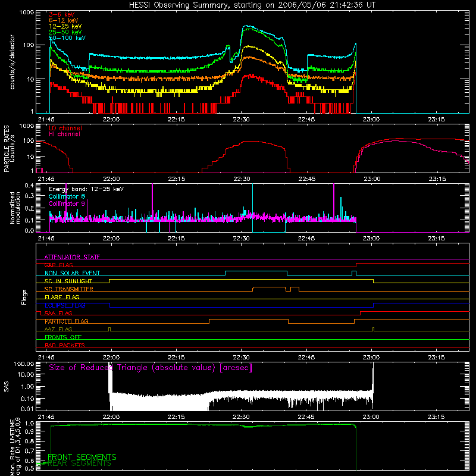The width and height of the screenshot is (476, 476).
Task: Click the HESSI Observing Summary title
Action: coord(252,5)
